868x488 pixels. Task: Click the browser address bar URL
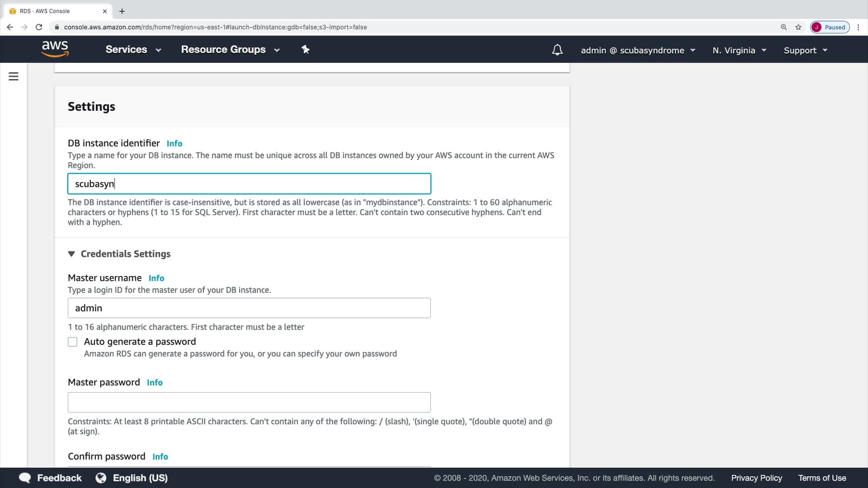(x=215, y=27)
